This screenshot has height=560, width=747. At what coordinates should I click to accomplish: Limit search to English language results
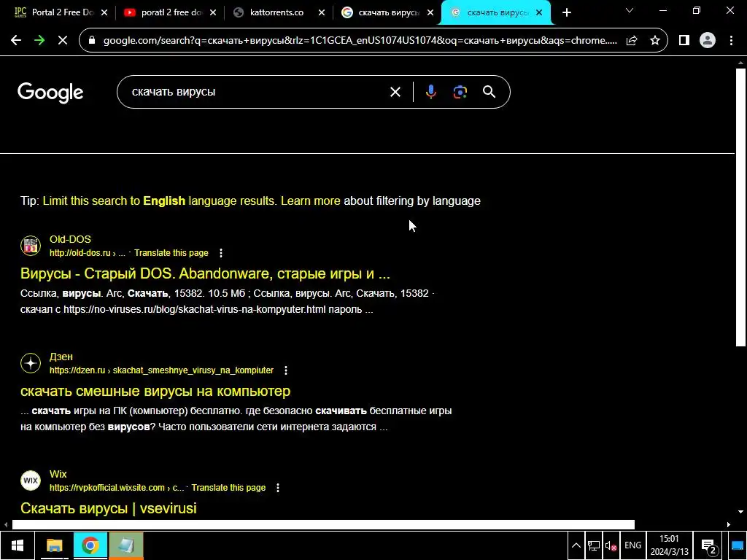coord(159,201)
